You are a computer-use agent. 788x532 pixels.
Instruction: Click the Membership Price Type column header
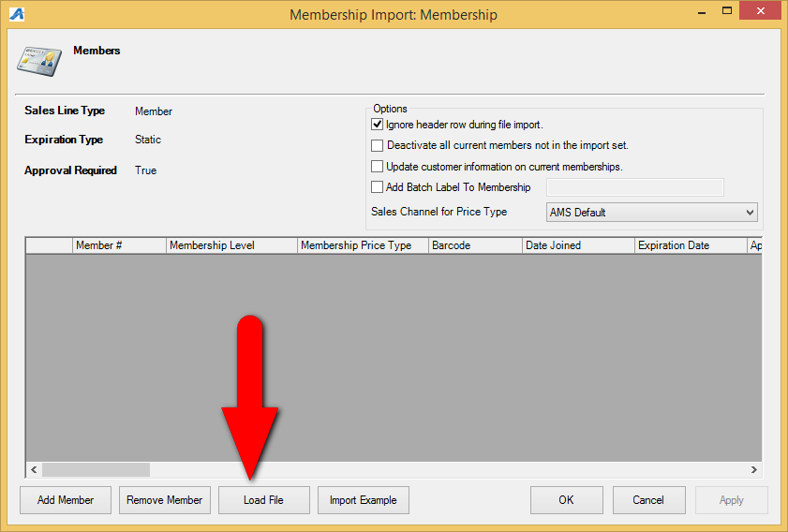[x=363, y=245]
